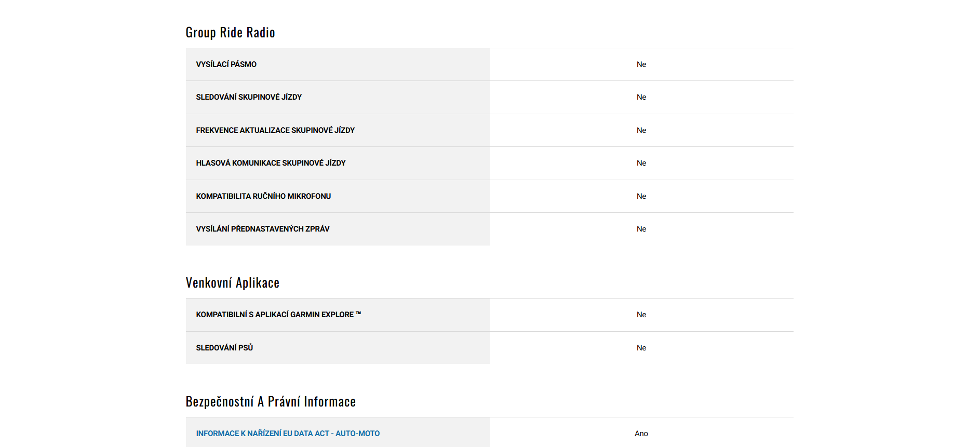Screen dimensions: 980x447
Task: Click Ne value beside HLASOVÁ KOMUNIKACE row
Action: coord(641,163)
